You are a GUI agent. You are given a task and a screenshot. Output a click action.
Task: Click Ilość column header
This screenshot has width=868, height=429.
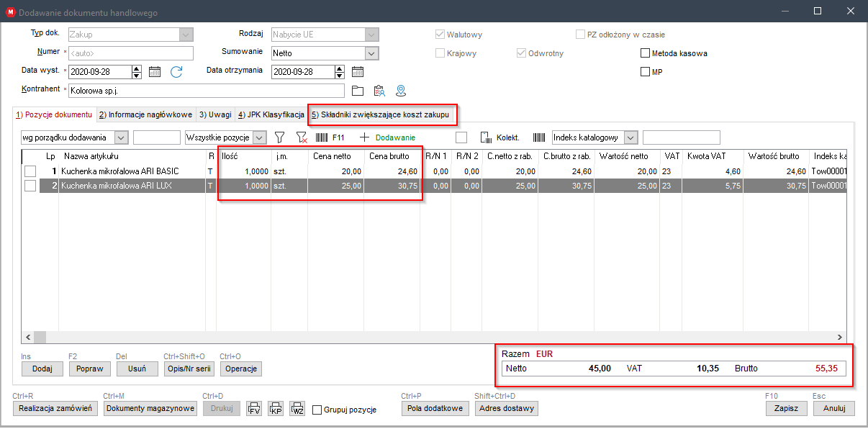[245, 156]
